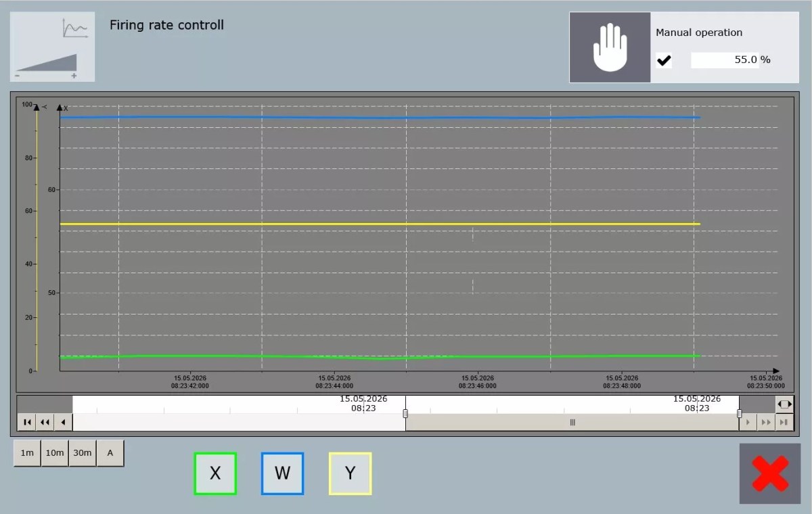Image resolution: width=812 pixels, height=514 pixels.
Task: Jump to the end of the trend timeline
Action: click(784, 422)
